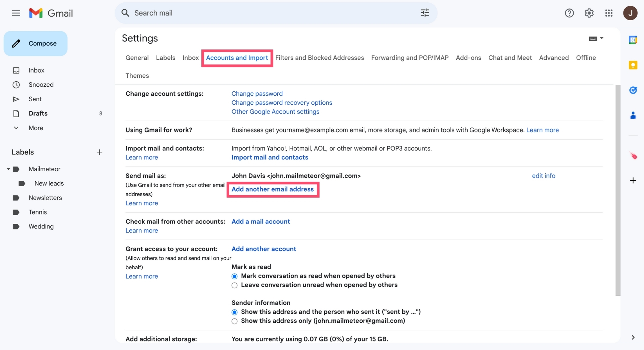
Task: Open the New leads sublabel
Action: [x=49, y=183]
